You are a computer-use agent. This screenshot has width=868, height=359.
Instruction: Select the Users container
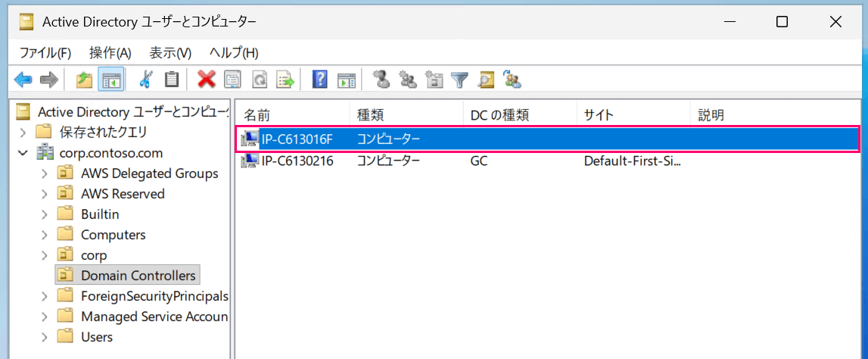[x=97, y=337]
